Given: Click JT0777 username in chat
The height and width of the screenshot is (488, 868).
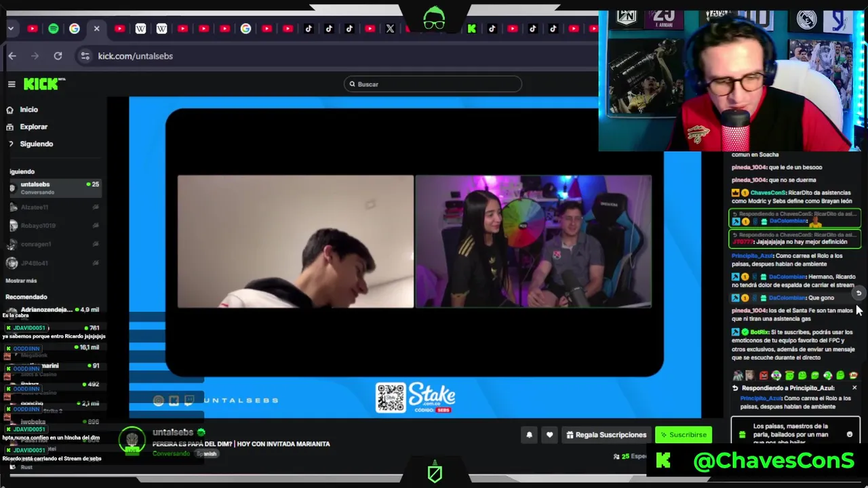Looking at the screenshot, I should point(743,241).
